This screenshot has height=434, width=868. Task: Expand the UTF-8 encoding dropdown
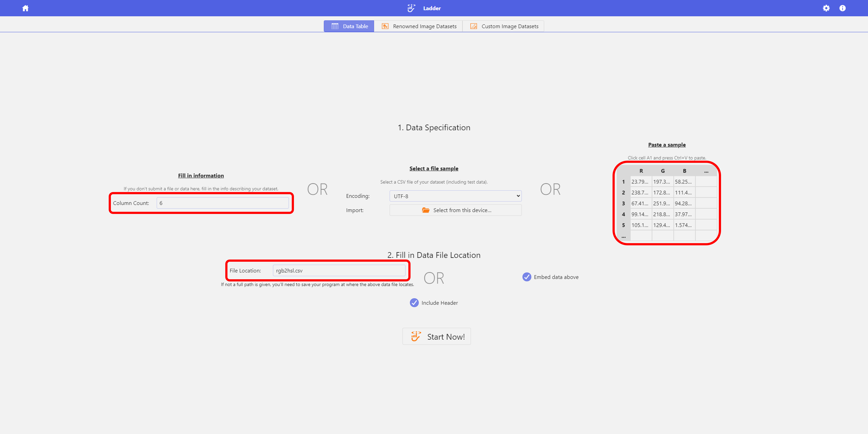point(455,196)
